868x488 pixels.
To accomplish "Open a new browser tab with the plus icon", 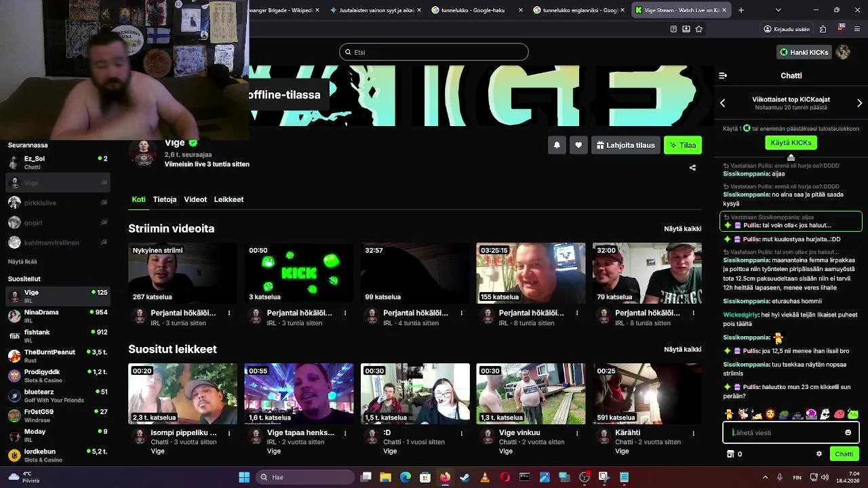I will [741, 10].
